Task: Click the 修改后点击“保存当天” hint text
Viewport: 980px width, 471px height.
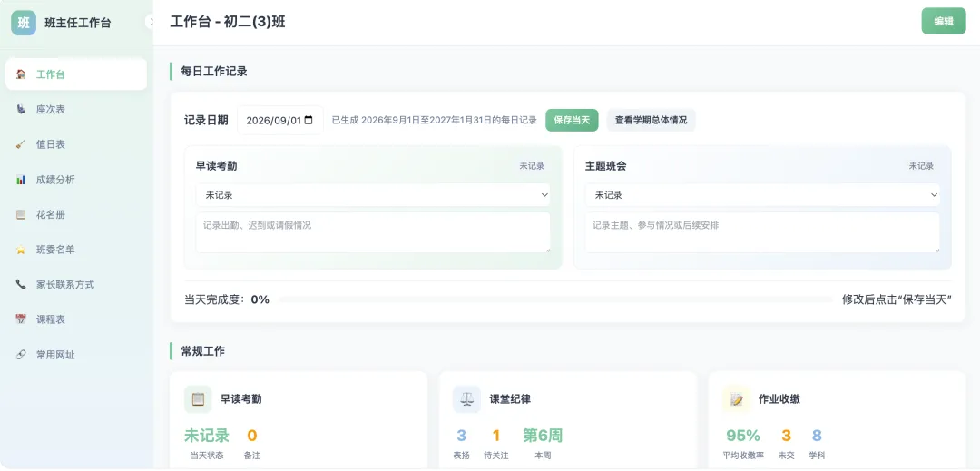Action: coord(897,299)
